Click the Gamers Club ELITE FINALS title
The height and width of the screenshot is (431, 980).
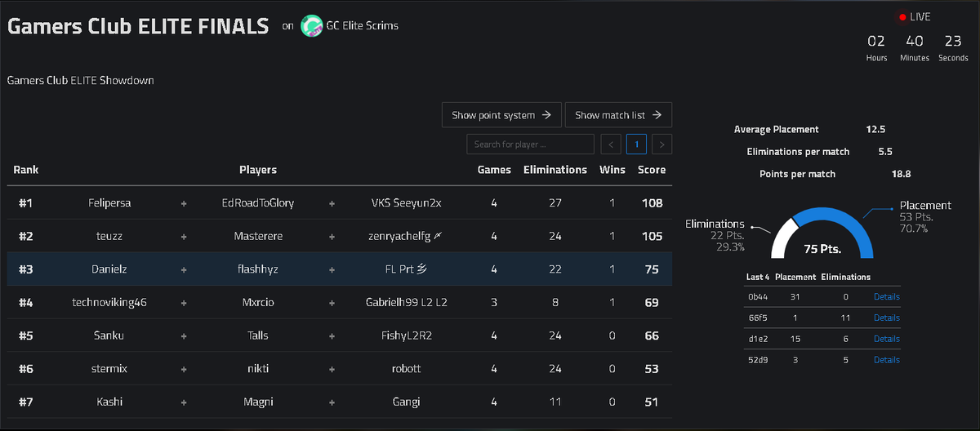(138, 26)
